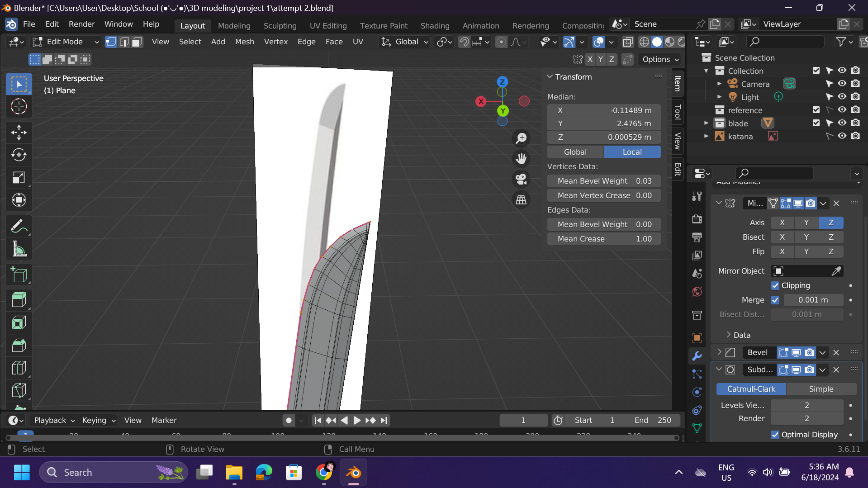Open the Modifiers wrench properties tab
The image size is (868, 488).
697,356
